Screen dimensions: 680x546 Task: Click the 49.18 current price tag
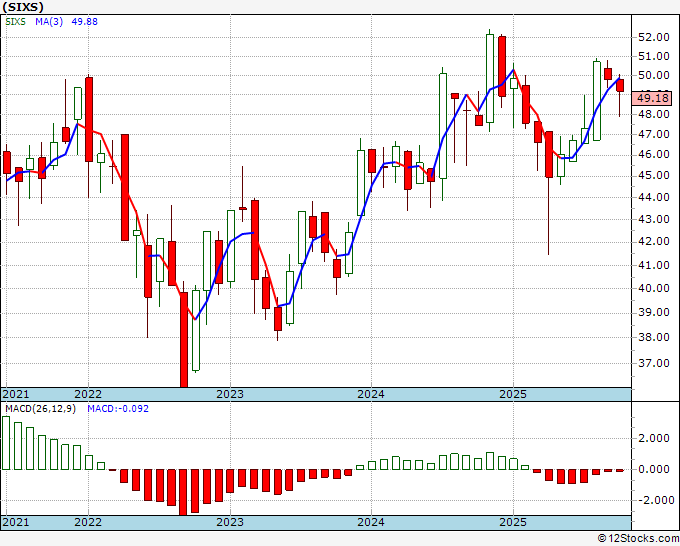pos(652,98)
